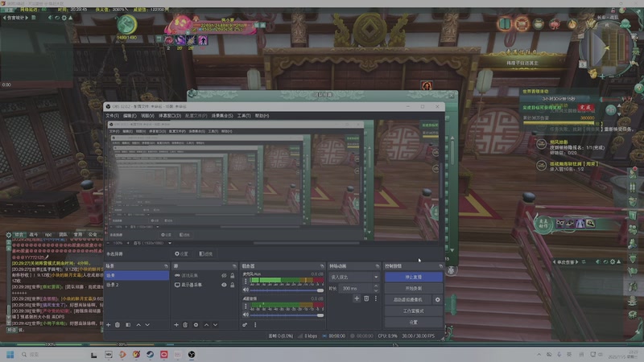Open game chat settings gear icon

coord(9,235)
